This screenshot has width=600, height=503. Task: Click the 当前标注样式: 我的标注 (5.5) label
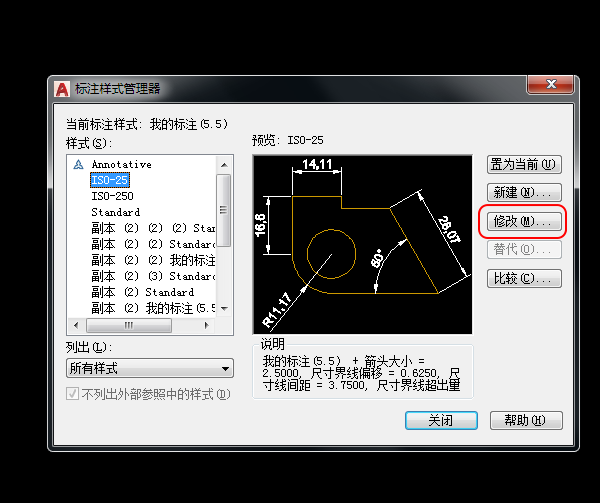tap(147, 124)
